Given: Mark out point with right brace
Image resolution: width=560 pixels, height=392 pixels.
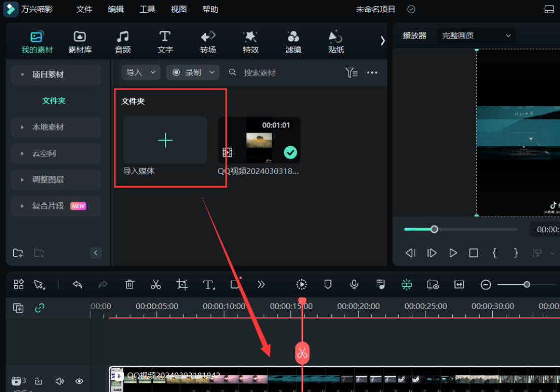Looking at the screenshot, I should (515, 253).
